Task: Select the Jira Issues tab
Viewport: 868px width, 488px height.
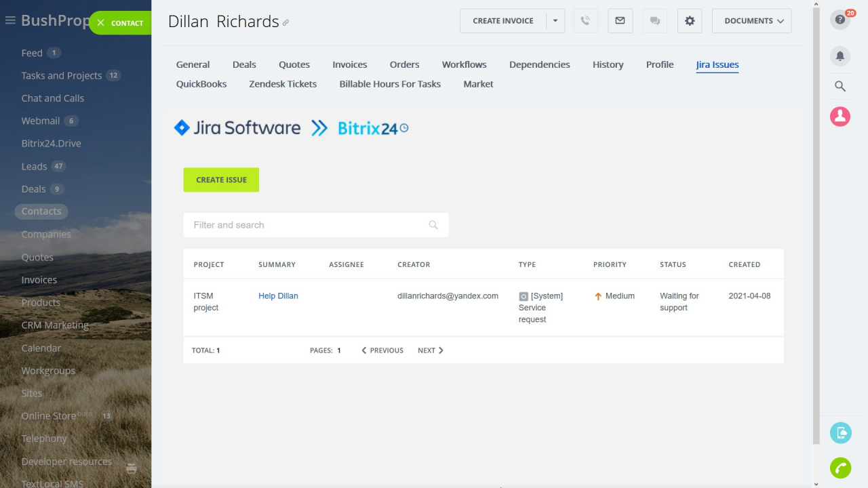Action: [x=717, y=64]
